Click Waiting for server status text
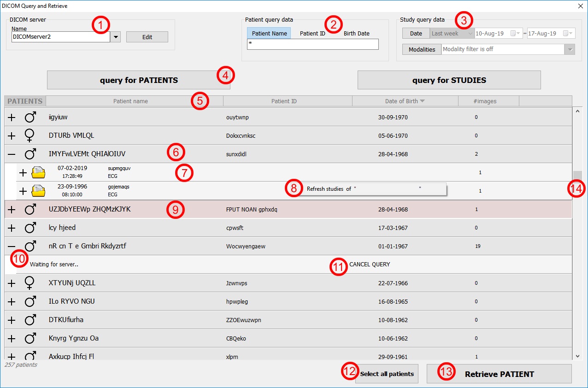Screen dimensions: 588x388 click(54, 265)
